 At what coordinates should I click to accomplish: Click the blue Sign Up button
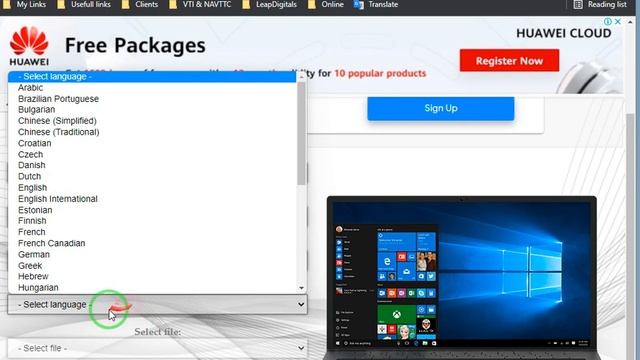click(441, 109)
